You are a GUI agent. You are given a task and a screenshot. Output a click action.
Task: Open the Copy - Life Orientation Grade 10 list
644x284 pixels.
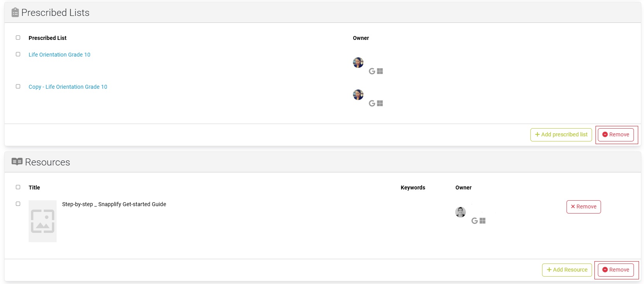click(x=68, y=87)
